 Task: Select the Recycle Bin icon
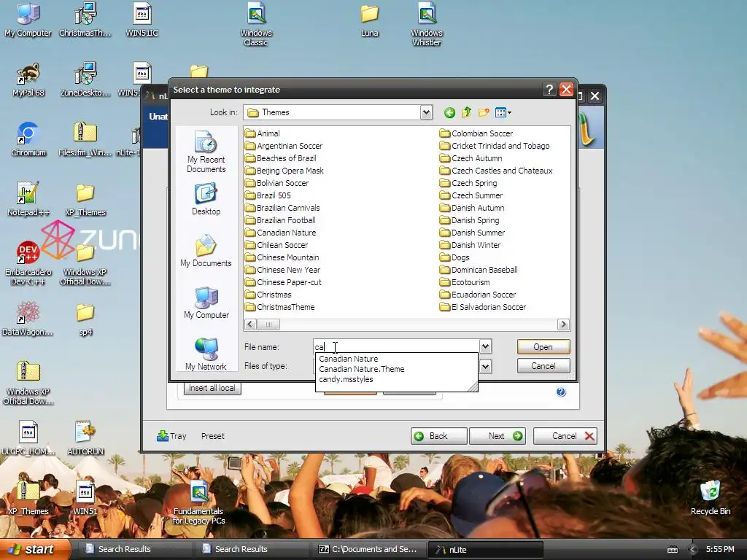[x=711, y=498]
